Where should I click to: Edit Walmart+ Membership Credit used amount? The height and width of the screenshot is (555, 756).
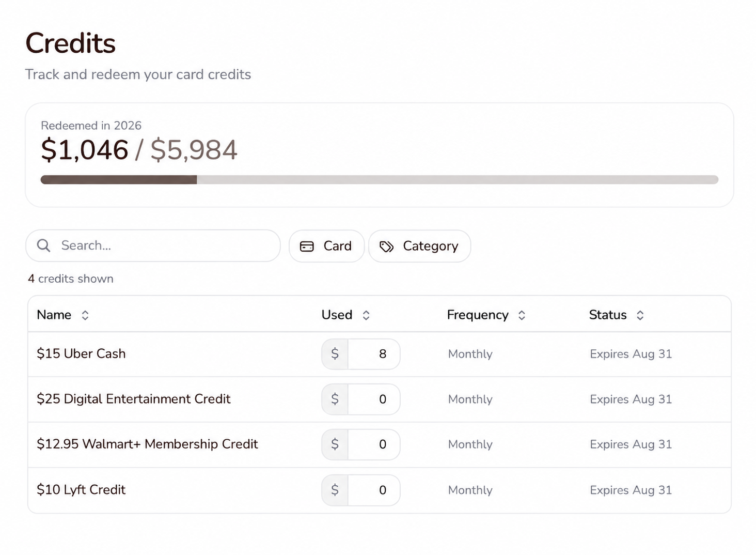[374, 444]
